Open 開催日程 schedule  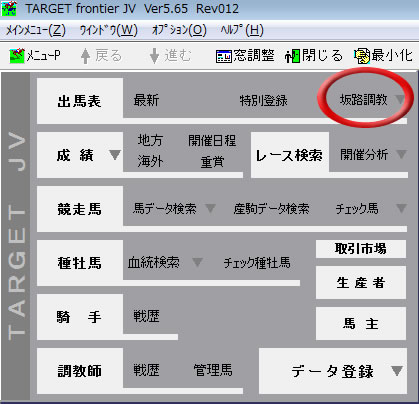point(212,140)
